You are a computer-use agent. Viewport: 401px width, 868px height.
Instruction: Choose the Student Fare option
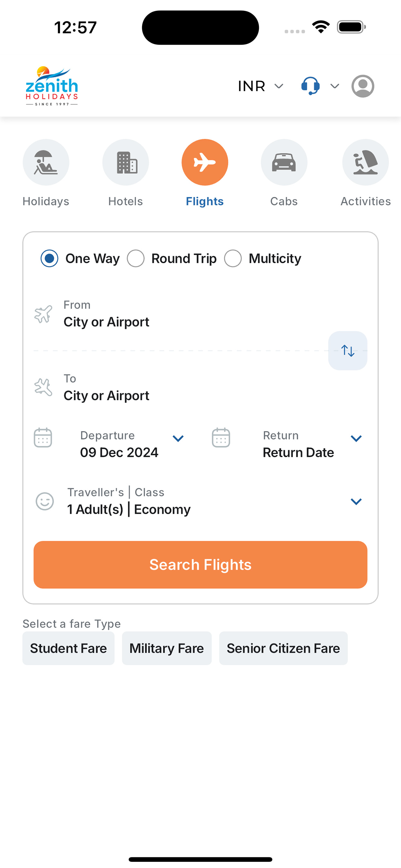pos(68,648)
